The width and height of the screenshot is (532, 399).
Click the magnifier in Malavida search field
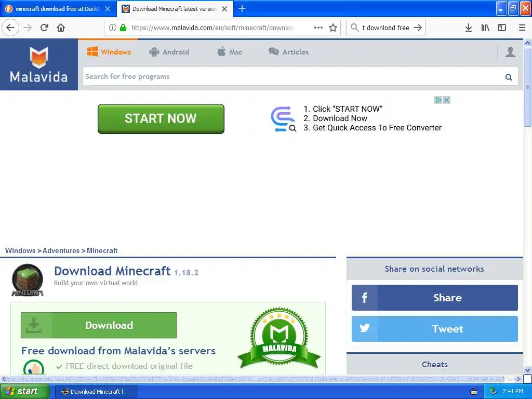[509, 77]
